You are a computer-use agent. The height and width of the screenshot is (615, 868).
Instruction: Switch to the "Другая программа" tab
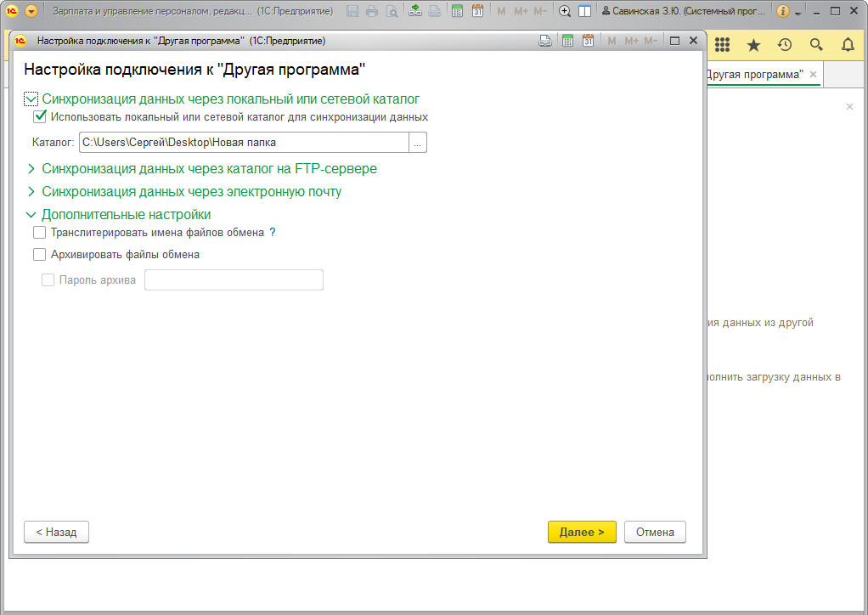[x=754, y=75]
